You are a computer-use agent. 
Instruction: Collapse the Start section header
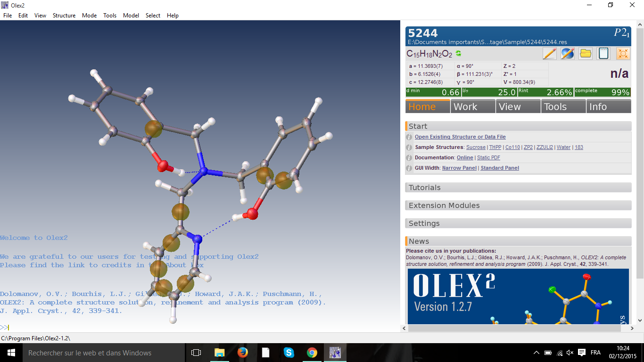point(518,126)
